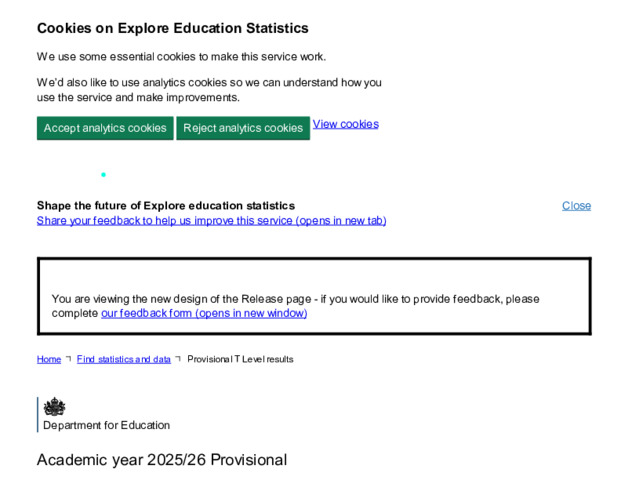Image resolution: width=621 pixels, height=480 pixels.
Task: Click the analytics cookies explanation paragraph
Action: tap(209, 90)
